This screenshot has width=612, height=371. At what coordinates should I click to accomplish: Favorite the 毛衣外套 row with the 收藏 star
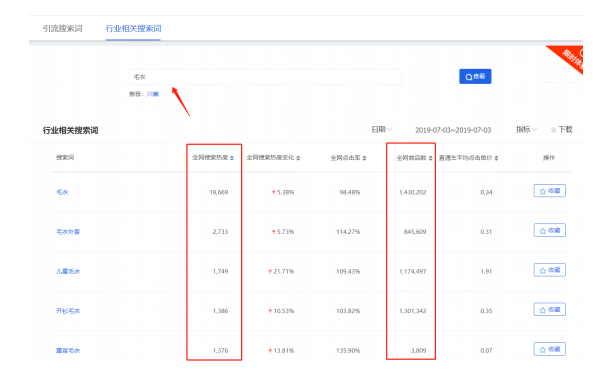point(550,231)
